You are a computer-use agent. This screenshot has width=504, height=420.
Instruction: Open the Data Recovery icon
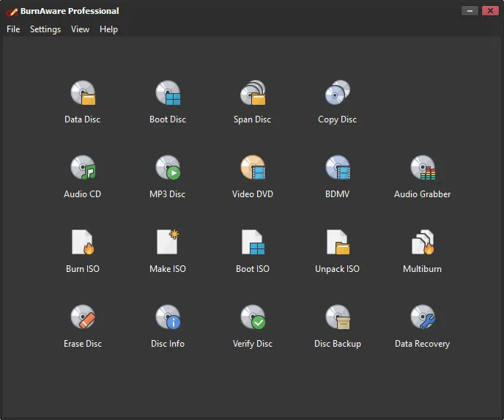423,317
